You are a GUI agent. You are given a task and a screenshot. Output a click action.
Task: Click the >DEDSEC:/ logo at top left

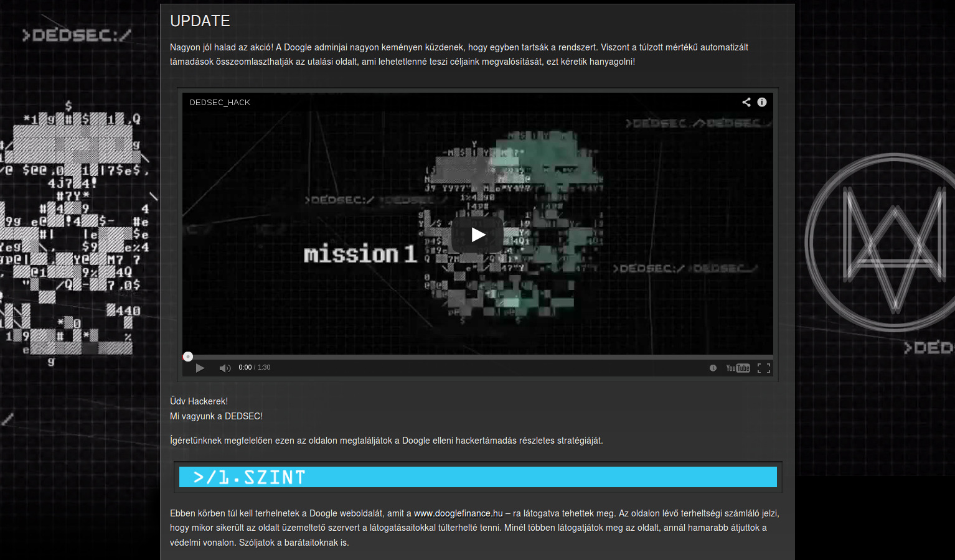(x=77, y=35)
